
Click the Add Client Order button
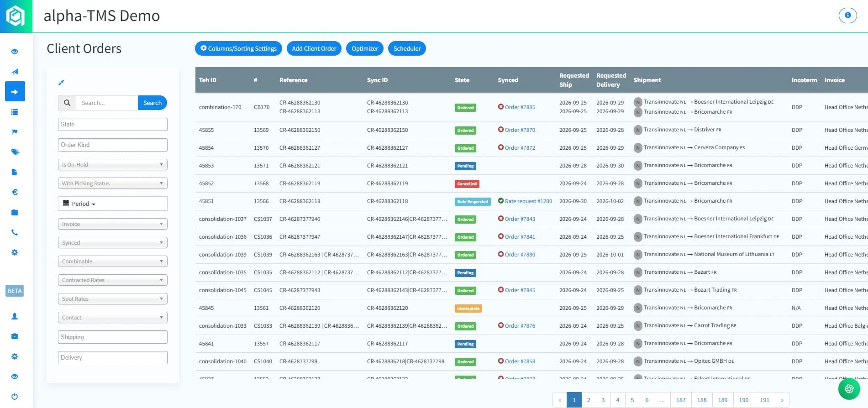coord(314,48)
